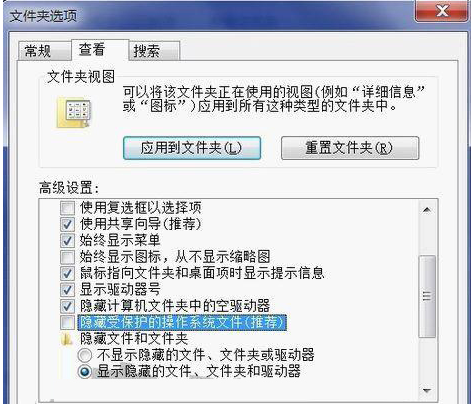This screenshot has height=404, width=471.
Task: Click scrollbar down arrow in 高级设置 list
Action: 427,390
